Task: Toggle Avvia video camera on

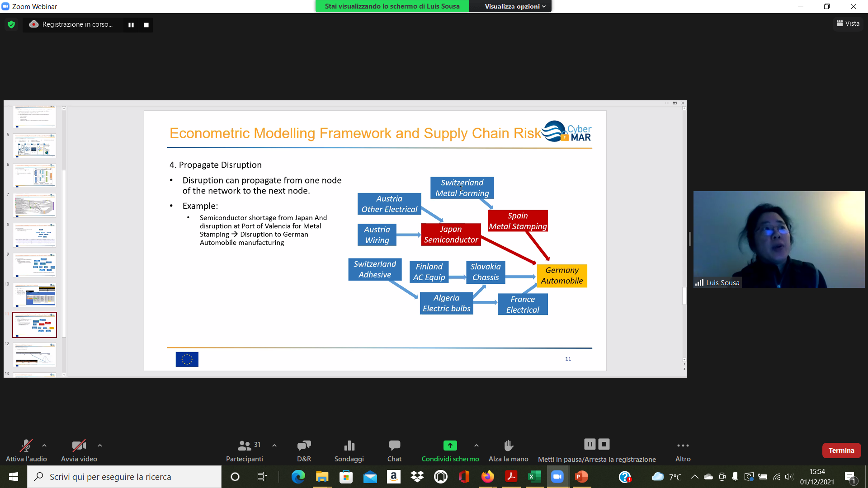Action: pos(79,446)
